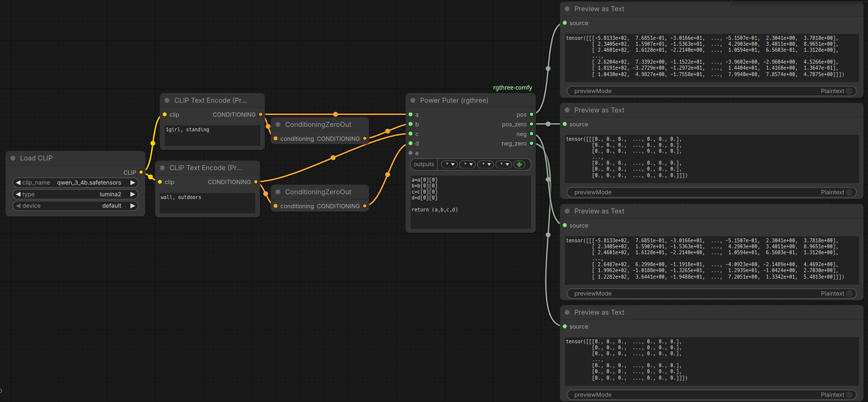This screenshot has width=868, height=402.
Task: Open the clip_name combo showing qwen_3_4b.safetensors
Action: coord(75,183)
